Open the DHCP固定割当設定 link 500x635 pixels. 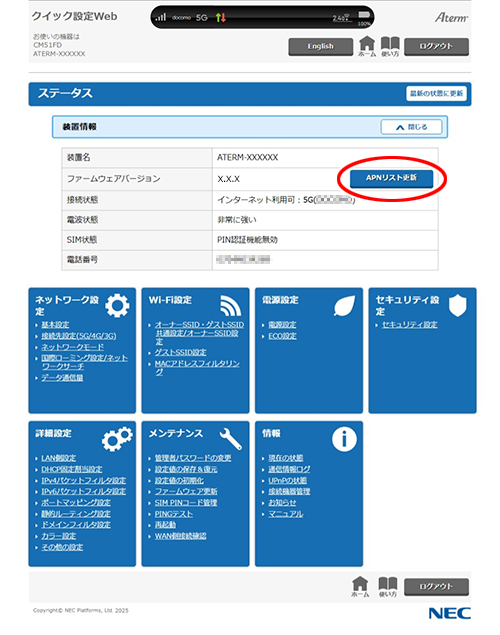click(x=72, y=469)
